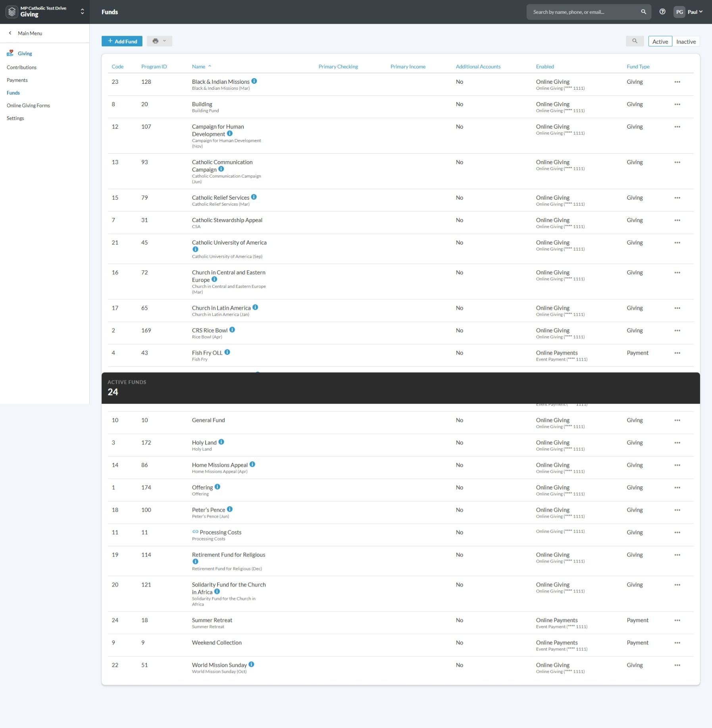Viewport: 712px width, 728px height.
Task: Sort by the Enabled column header
Action: [545, 67]
